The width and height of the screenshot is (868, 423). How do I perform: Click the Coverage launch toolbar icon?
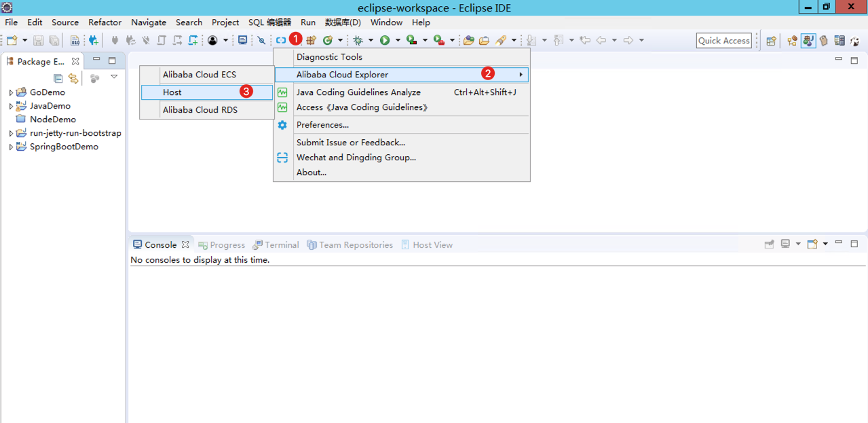[411, 41]
